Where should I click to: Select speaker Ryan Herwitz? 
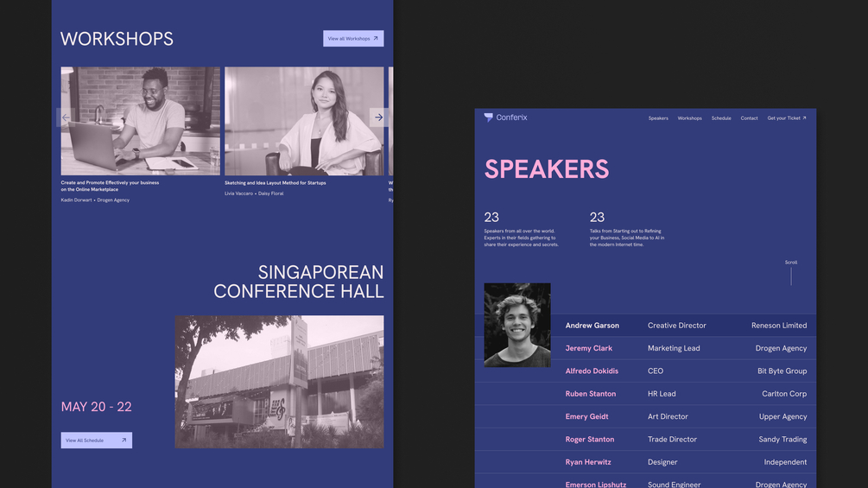pyautogui.click(x=588, y=461)
